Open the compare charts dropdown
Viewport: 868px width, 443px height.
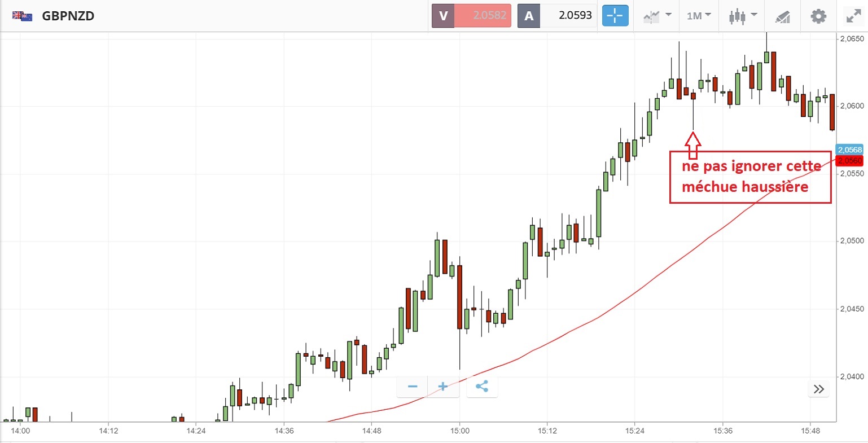[657, 16]
